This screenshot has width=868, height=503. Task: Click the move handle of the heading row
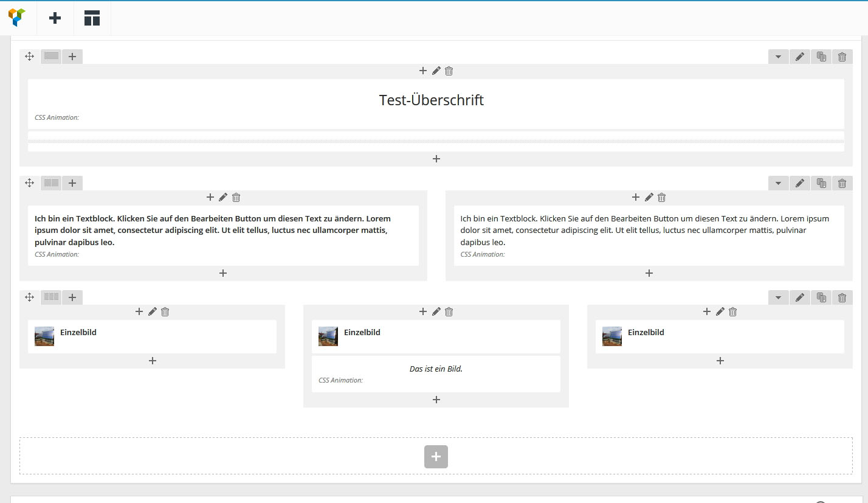pos(29,57)
